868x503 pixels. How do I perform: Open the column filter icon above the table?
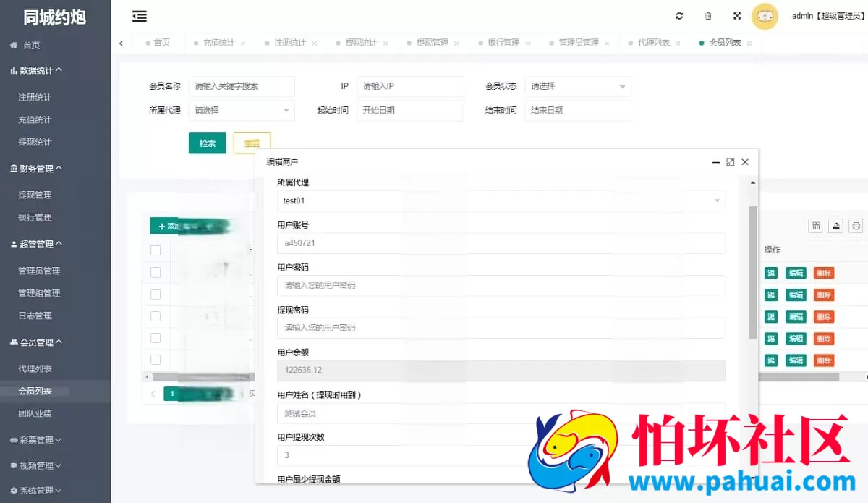815,225
